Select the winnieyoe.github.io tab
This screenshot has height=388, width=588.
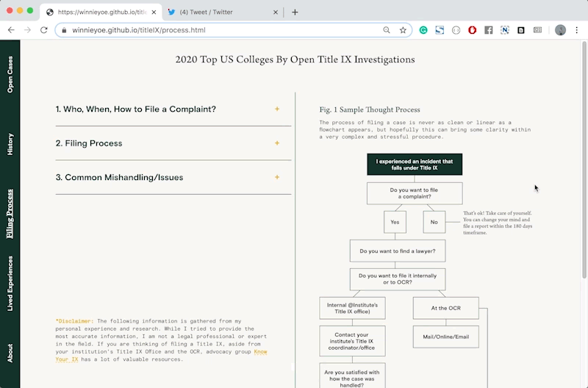tap(101, 12)
